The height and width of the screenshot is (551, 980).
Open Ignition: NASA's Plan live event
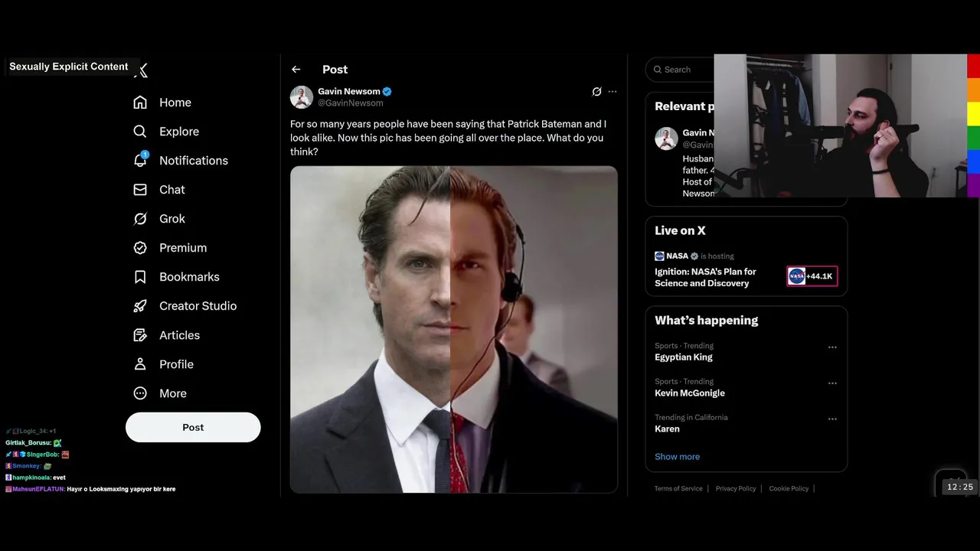705,277
